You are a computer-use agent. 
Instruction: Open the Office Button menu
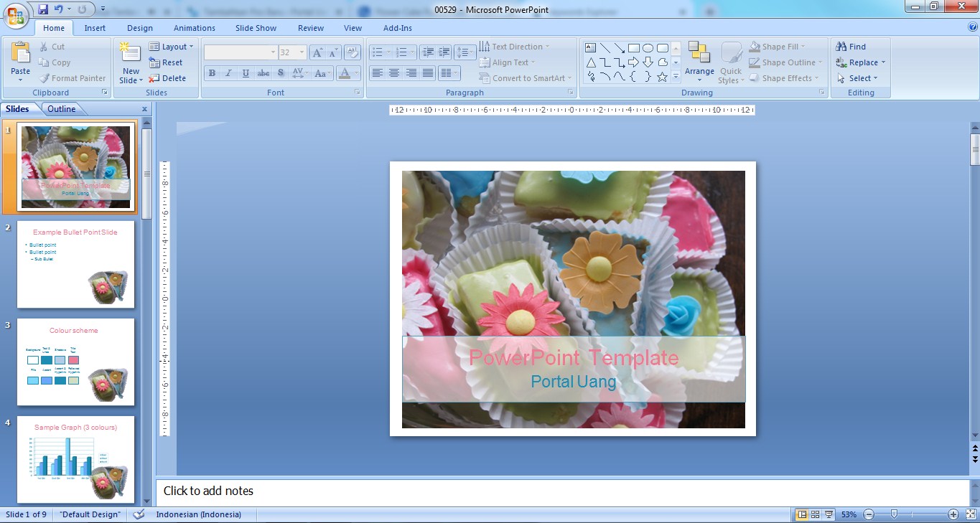click(x=16, y=15)
